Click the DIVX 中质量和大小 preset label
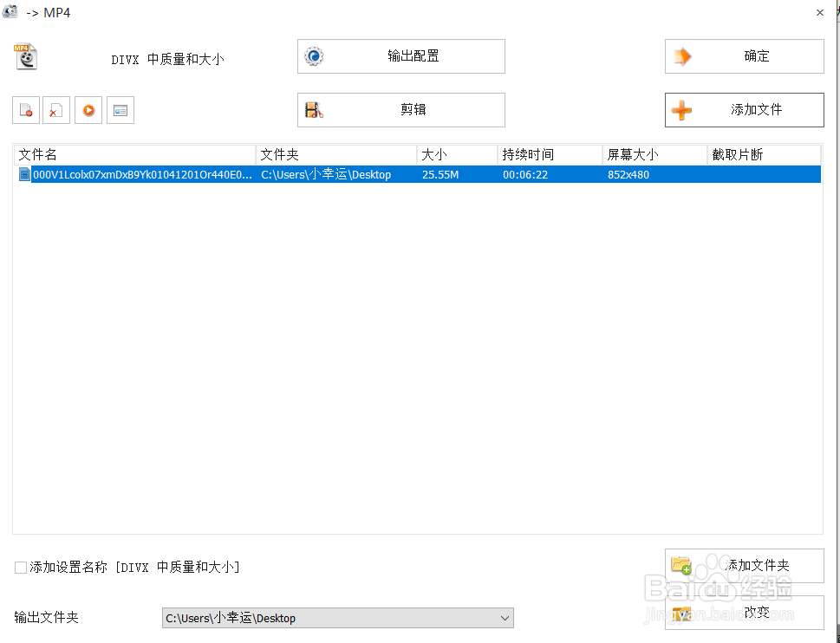This screenshot has width=840, height=643. 167,60
